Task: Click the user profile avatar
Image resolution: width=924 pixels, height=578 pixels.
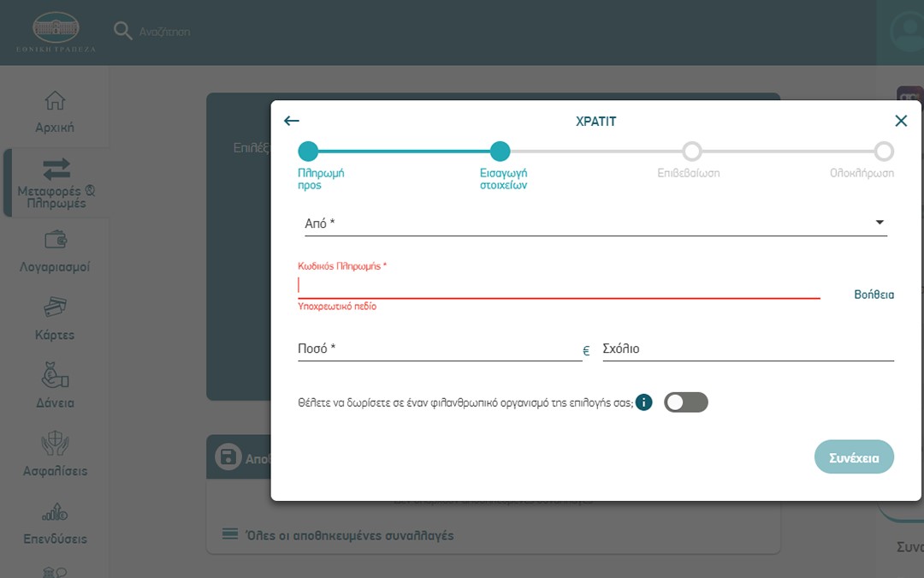Action: click(x=905, y=32)
